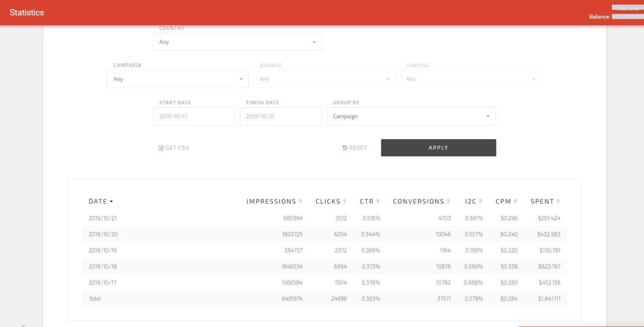The width and height of the screenshot is (644, 327).
Task: Click I2C value 0.196%
Action: coord(474,250)
